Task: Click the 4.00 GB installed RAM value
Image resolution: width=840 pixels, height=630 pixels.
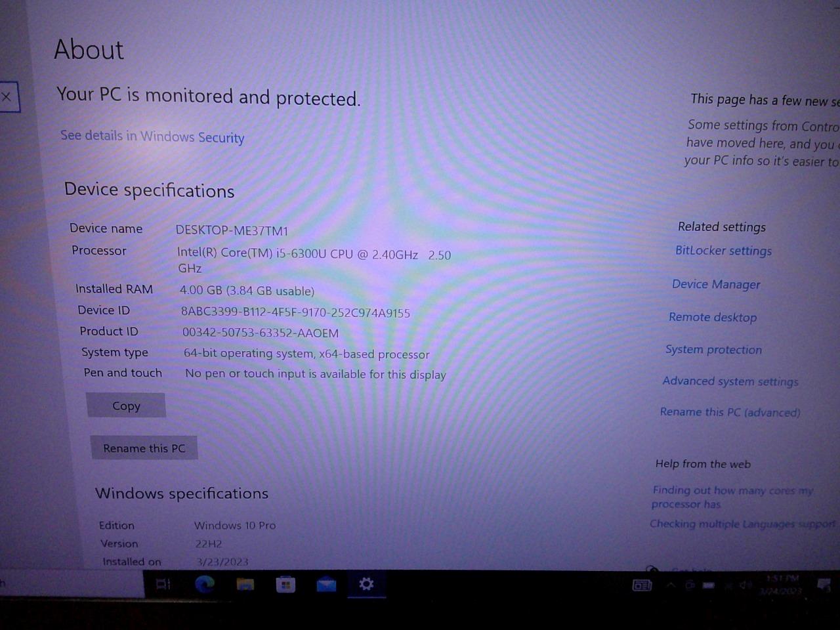Action: 247,290
